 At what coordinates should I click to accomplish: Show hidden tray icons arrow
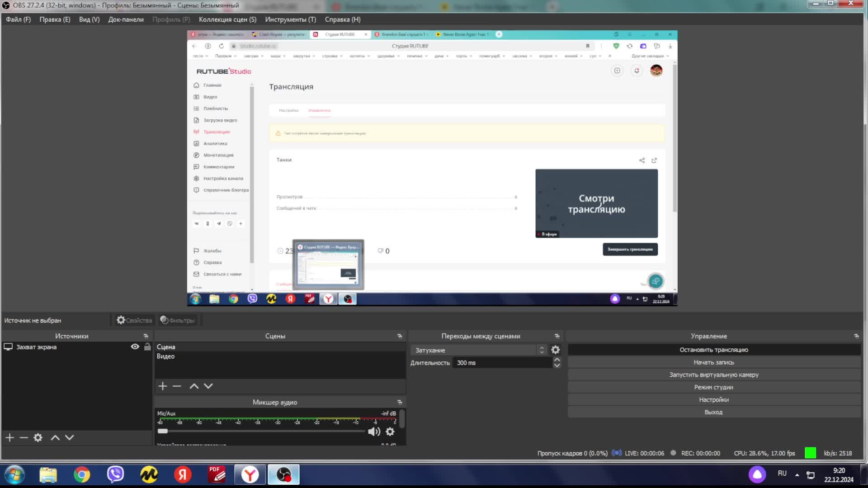point(797,475)
